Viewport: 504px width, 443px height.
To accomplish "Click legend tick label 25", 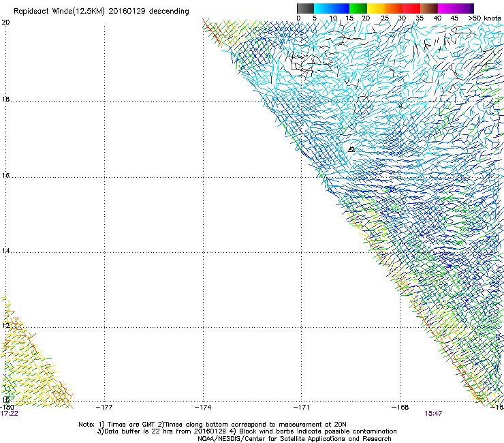I will (x=384, y=18).
